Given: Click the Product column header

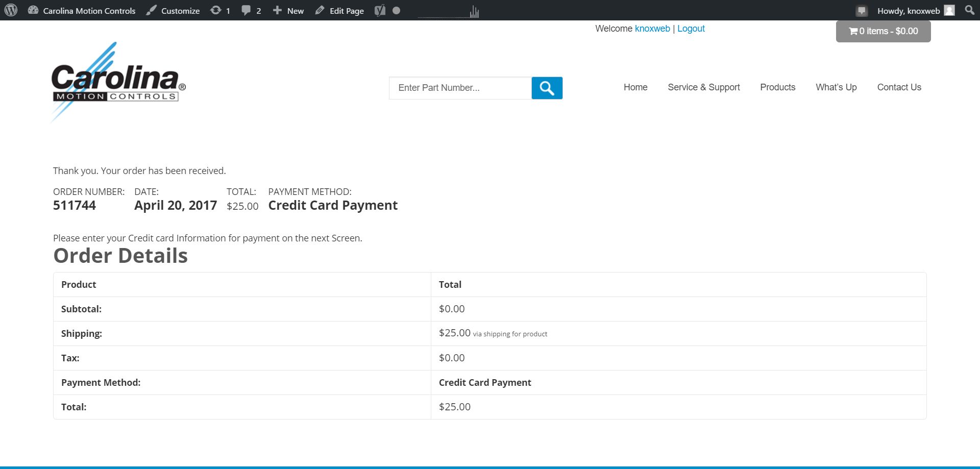Looking at the screenshot, I should (79, 284).
